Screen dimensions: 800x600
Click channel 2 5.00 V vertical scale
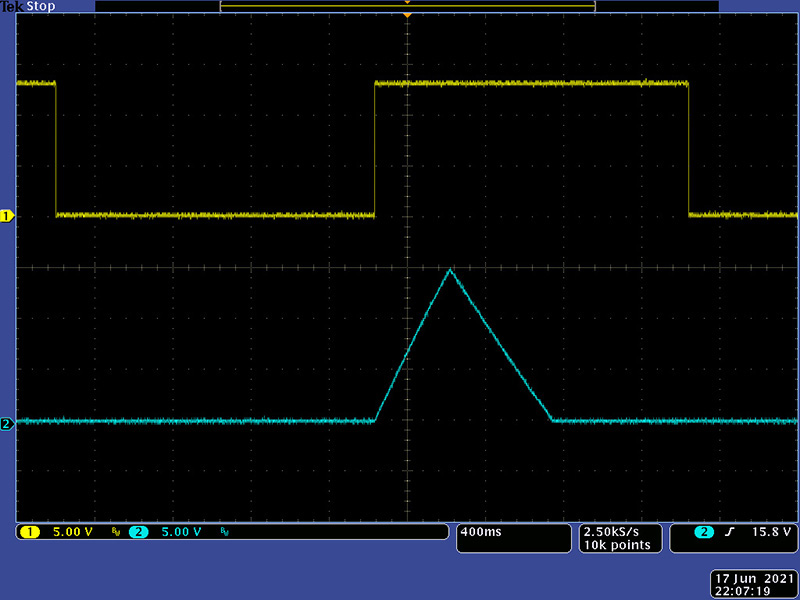tap(181, 532)
